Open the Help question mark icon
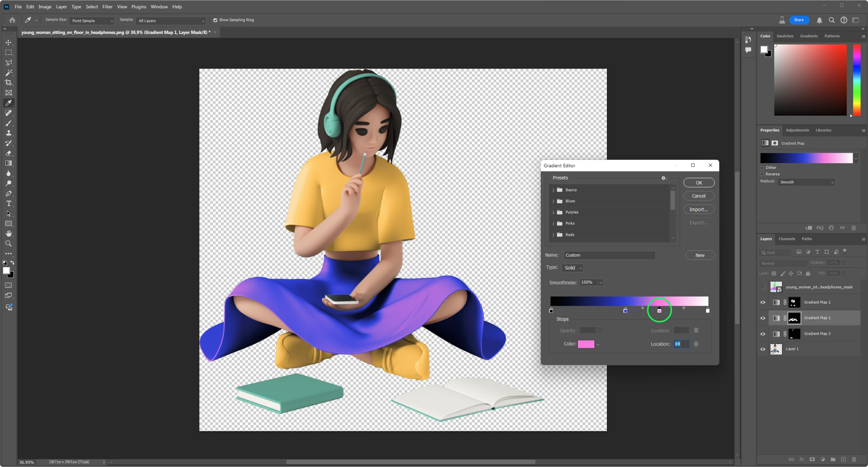Image resolution: width=868 pixels, height=467 pixels. point(844,20)
